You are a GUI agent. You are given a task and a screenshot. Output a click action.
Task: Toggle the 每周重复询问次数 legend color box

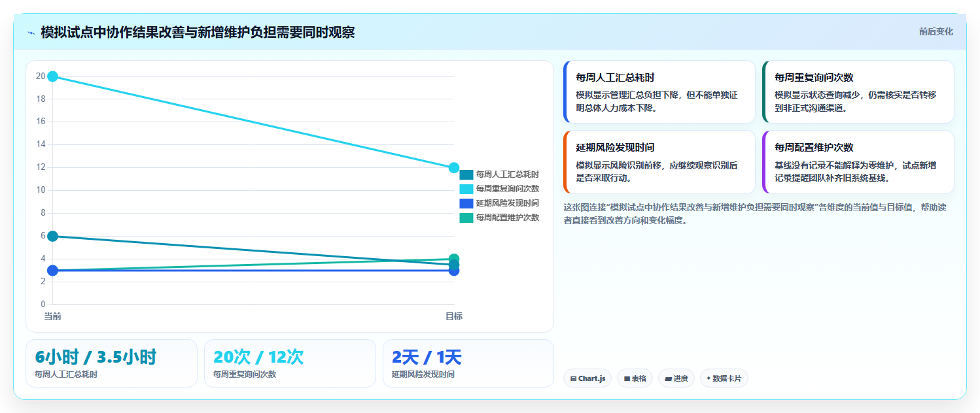[x=466, y=189]
